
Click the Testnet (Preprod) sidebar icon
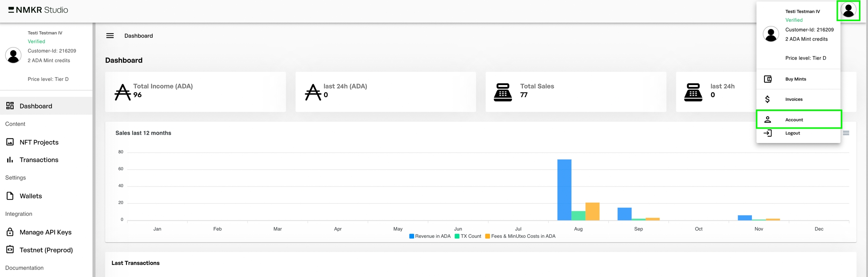10,250
